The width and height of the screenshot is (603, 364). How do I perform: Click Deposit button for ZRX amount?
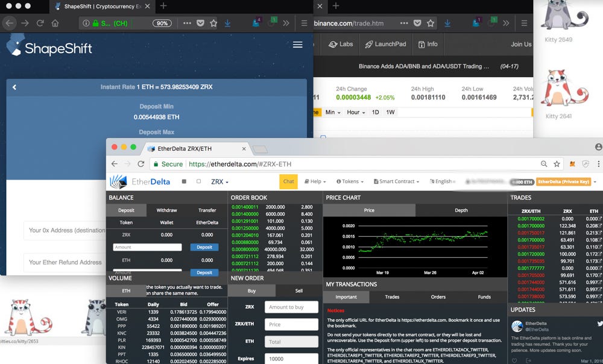point(204,247)
